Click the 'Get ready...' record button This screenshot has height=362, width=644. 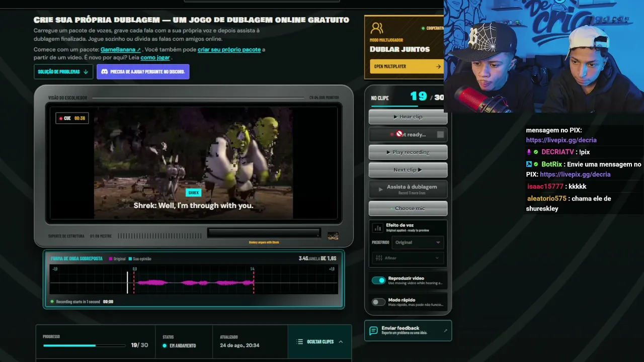pyautogui.click(x=408, y=134)
